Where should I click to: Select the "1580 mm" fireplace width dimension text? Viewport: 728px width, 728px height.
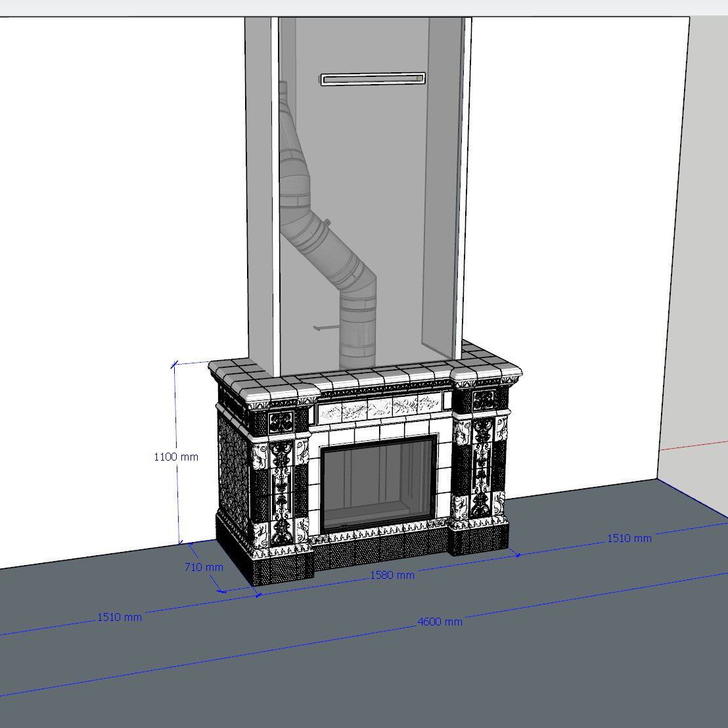pyautogui.click(x=392, y=575)
